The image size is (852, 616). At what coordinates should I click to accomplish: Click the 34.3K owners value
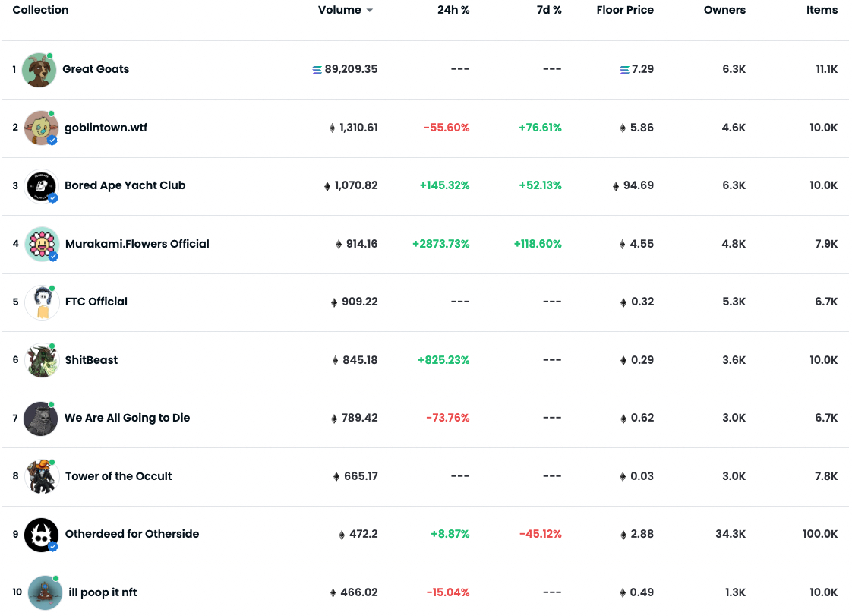(731, 534)
